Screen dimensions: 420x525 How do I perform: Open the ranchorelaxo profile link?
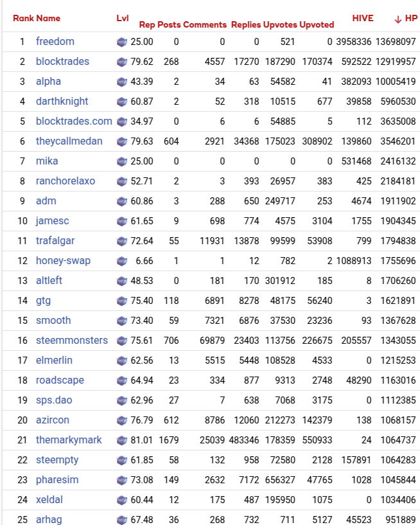[66, 181]
